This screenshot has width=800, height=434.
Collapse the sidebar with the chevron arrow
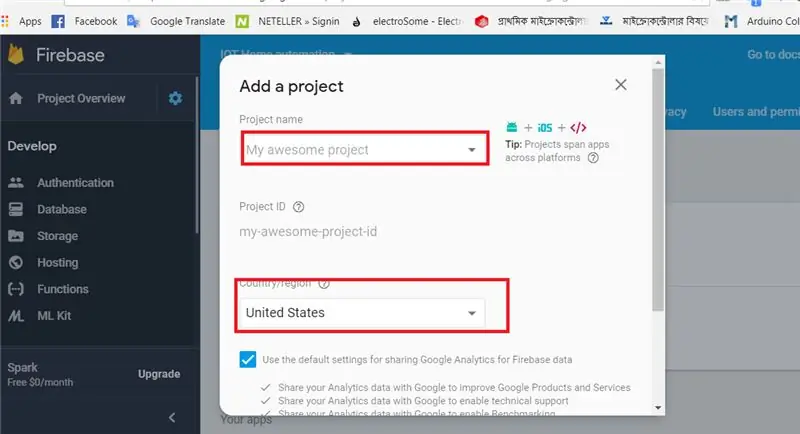tap(172, 418)
